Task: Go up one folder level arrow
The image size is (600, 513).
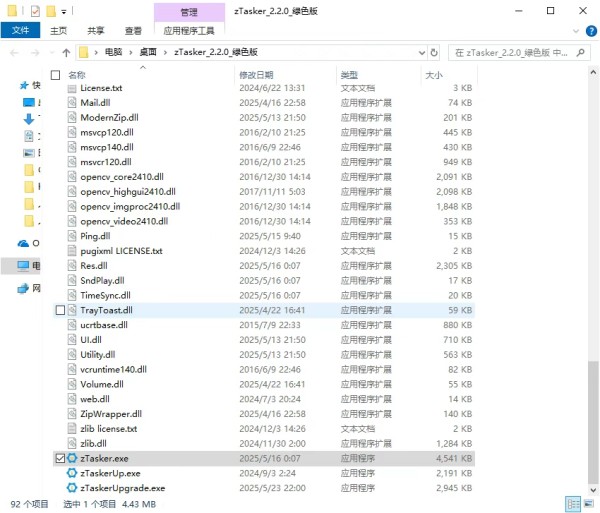Action: [66, 52]
